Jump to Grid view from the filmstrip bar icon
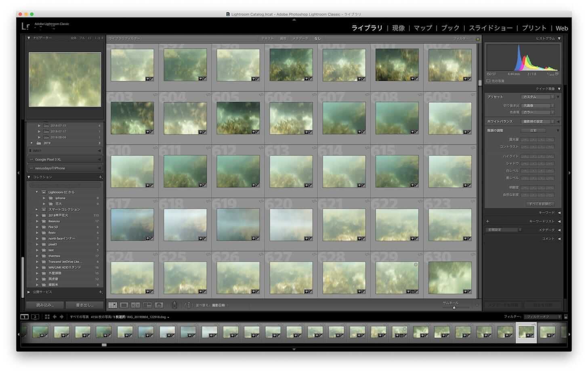 pyautogui.click(x=47, y=317)
